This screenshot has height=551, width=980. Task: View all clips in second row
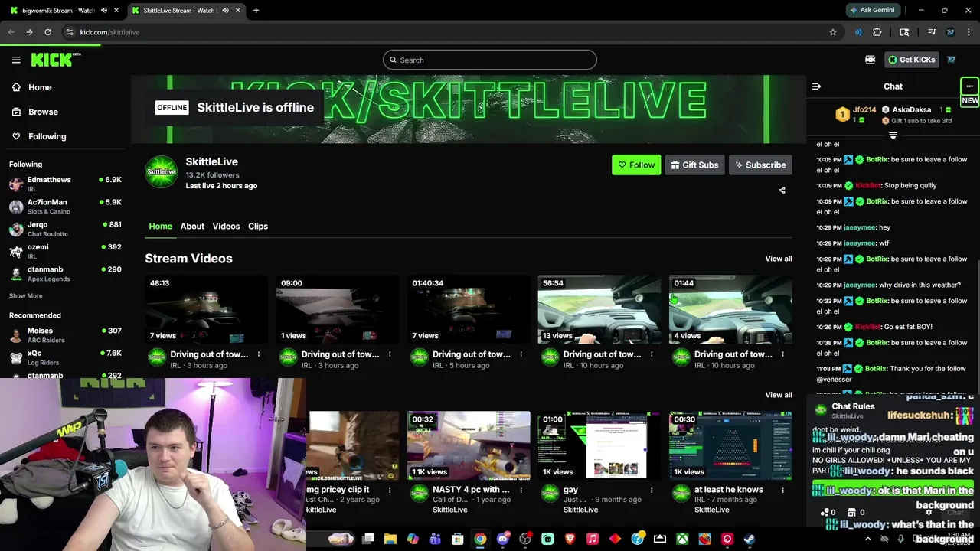(779, 395)
